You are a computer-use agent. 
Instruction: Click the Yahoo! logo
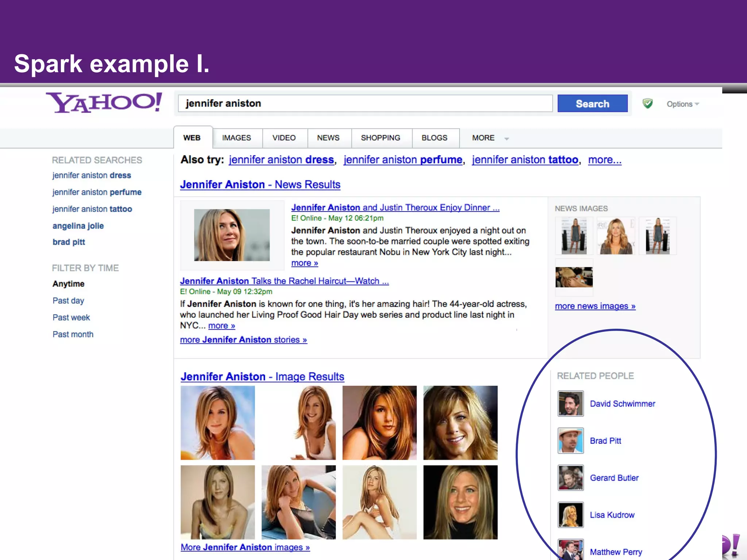click(104, 102)
